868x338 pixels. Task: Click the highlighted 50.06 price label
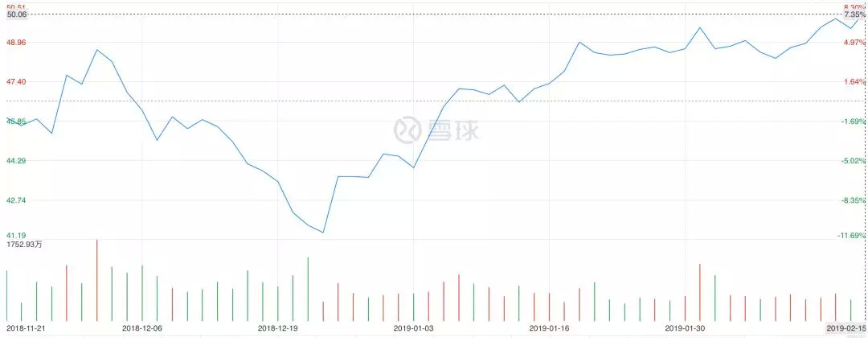(x=16, y=14)
